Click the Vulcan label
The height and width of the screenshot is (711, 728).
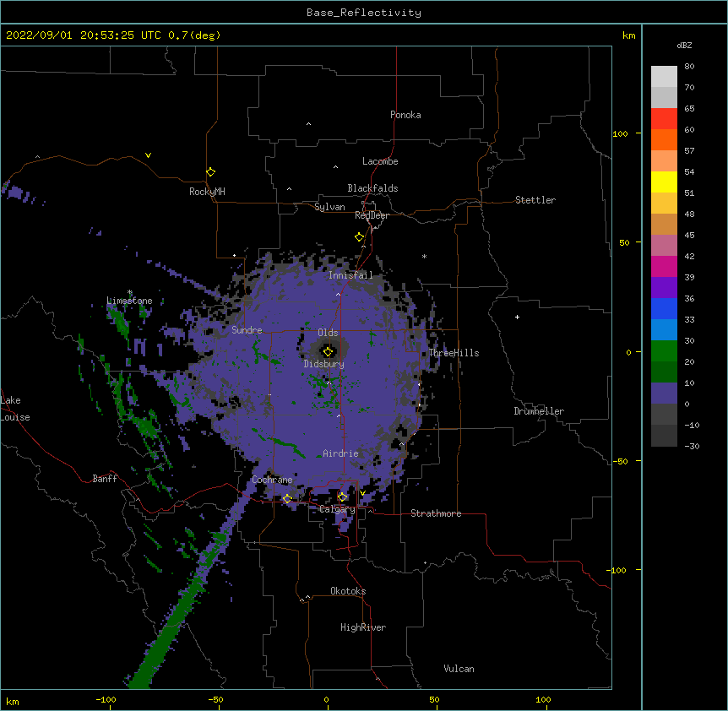tap(459, 669)
